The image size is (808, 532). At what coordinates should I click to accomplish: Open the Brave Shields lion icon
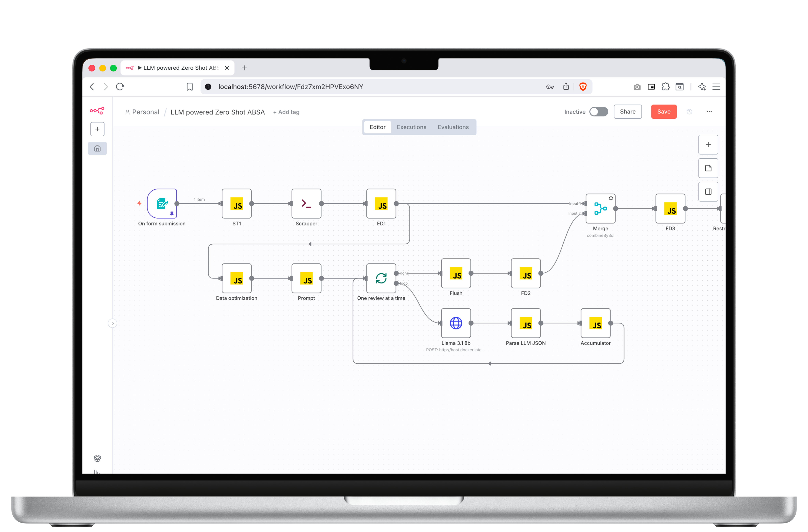coord(583,87)
